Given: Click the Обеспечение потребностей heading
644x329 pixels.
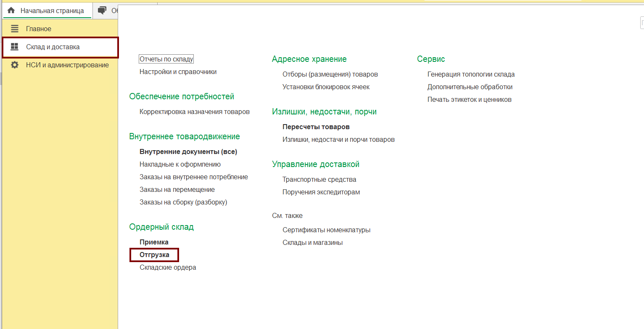Looking at the screenshot, I should click(x=182, y=97).
